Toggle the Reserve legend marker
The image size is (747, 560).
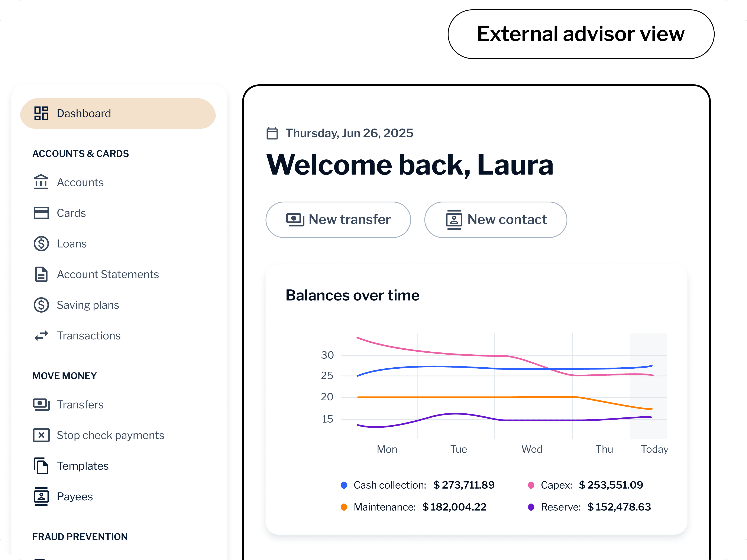click(x=532, y=507)
